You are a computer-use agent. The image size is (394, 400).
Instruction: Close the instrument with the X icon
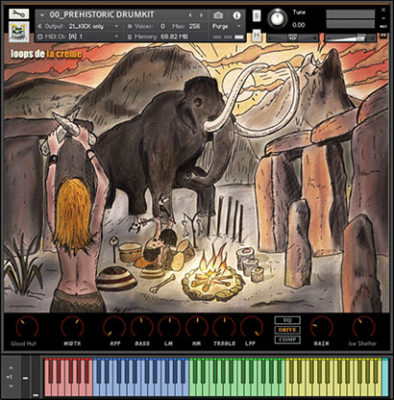point(384,10)
